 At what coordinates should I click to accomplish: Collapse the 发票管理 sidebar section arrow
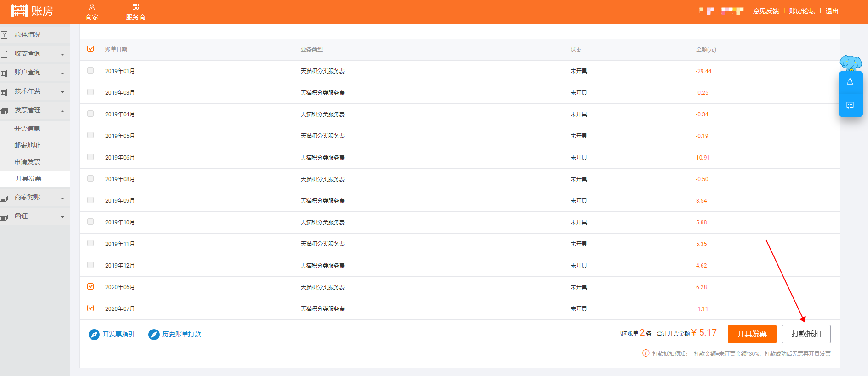tap(63, 111)
